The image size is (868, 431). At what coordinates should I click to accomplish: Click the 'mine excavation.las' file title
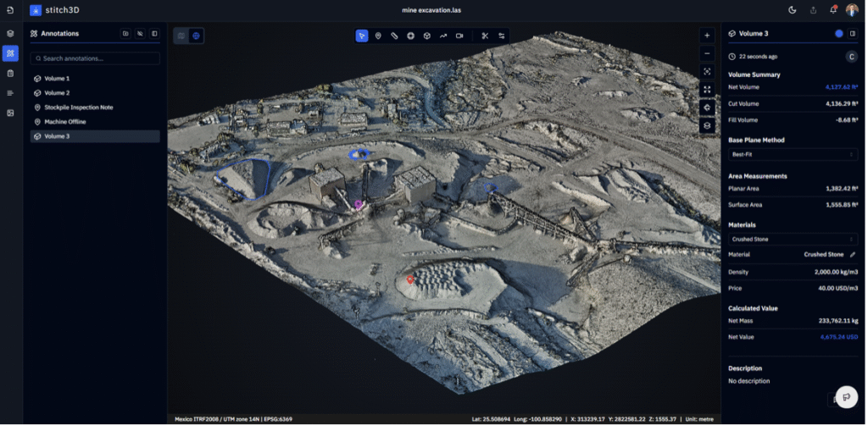tap(431, 10)
